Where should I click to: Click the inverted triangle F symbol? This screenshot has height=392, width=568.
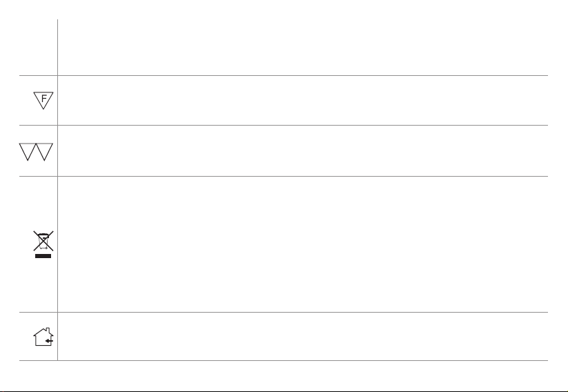point(43,100)
